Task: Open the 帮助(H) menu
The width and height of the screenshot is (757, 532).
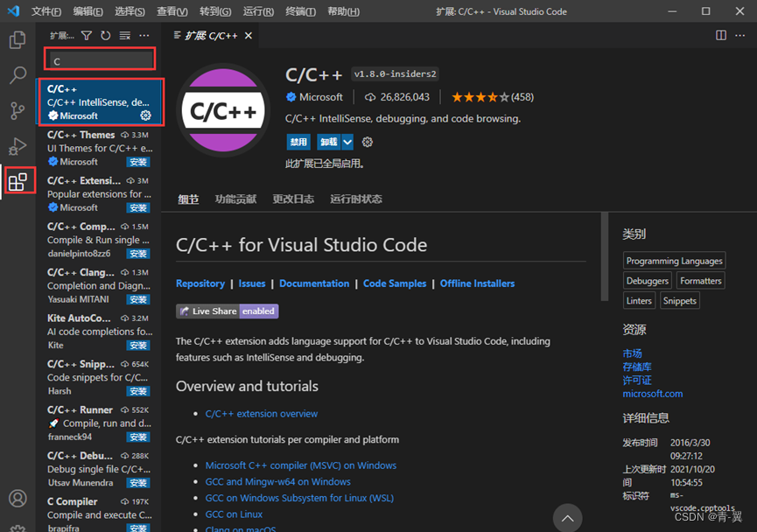Action: tap(343, 11)
